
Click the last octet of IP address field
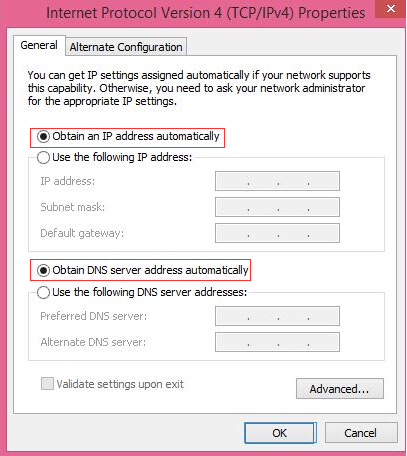coord(324,181)
